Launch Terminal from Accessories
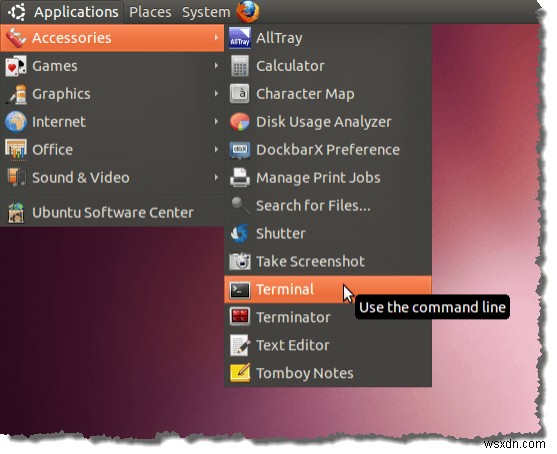 point(328,289)
